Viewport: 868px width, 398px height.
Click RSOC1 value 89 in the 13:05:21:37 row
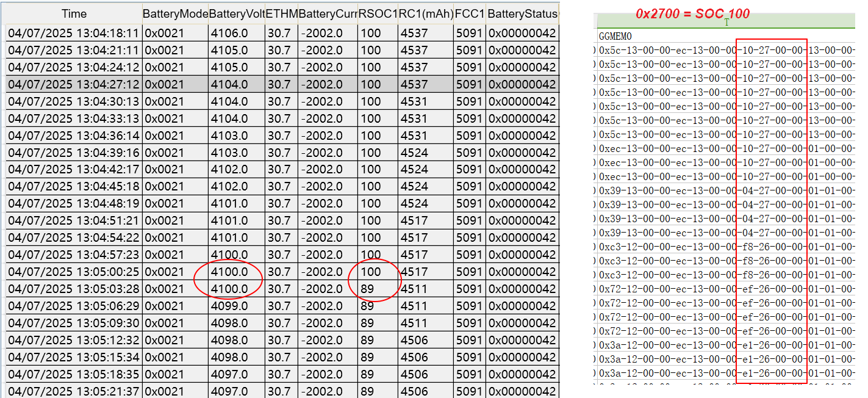(x=378, y=391)
